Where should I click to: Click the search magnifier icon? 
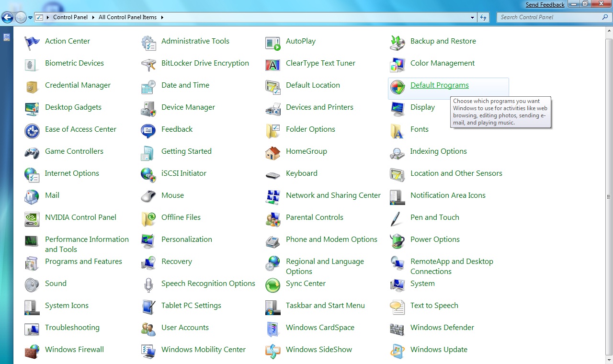[605, 17]
